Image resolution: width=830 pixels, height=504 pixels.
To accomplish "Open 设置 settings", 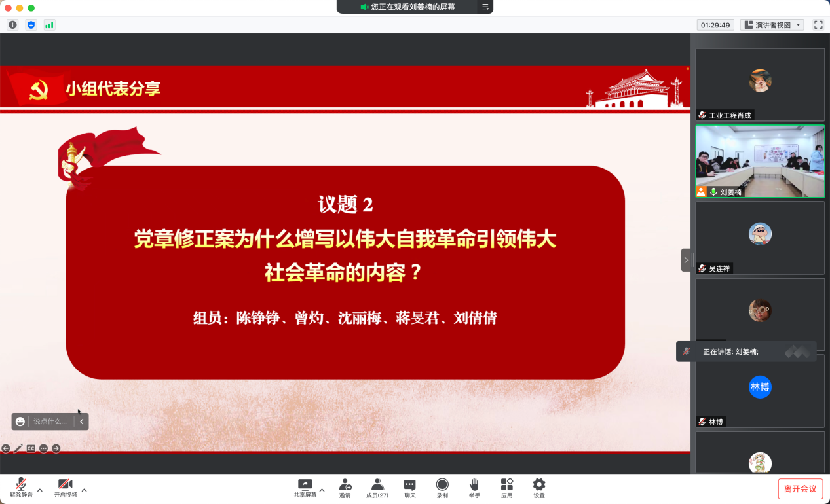I will click(x=538, y=488).
